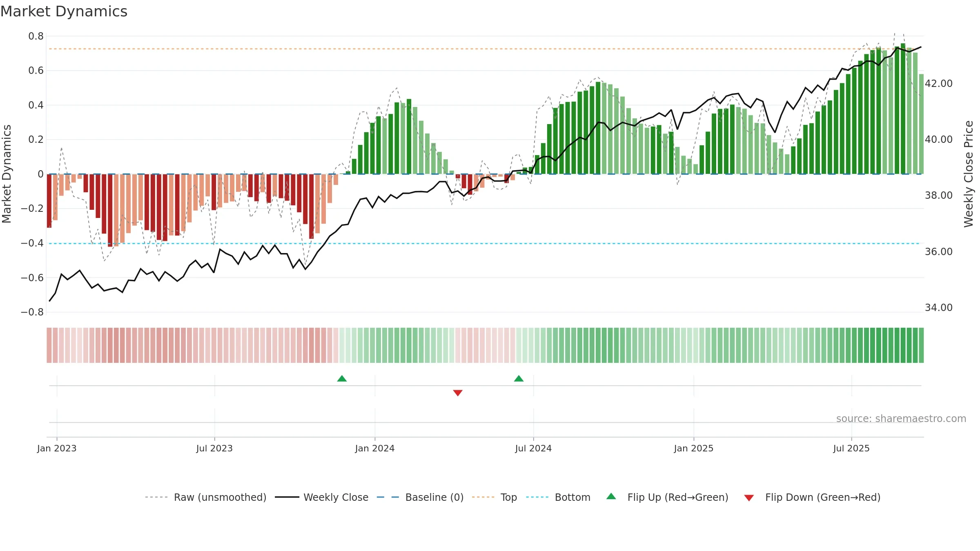Toggle the Raw (unsmoothed) legend entry

206,497
